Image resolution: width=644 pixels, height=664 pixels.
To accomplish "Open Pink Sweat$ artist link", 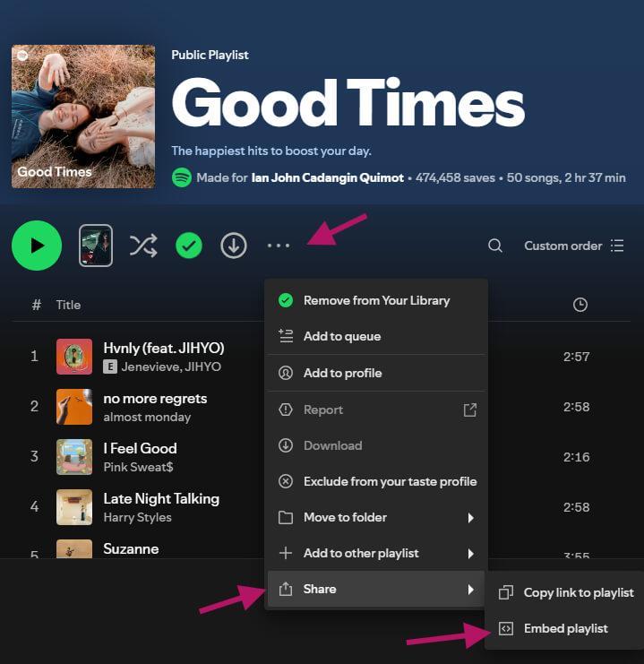I will pos(138,467).
